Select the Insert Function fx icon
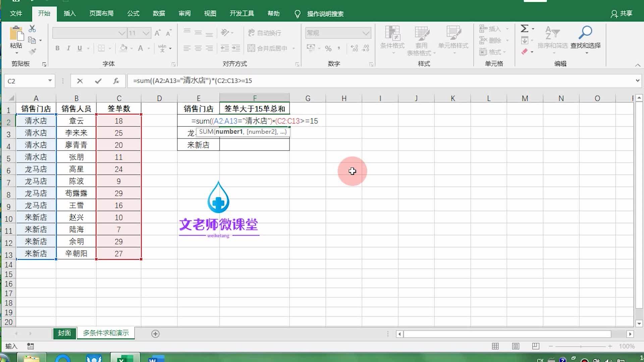This screenshot has height=362, width=644. click(x=116, y=81)
